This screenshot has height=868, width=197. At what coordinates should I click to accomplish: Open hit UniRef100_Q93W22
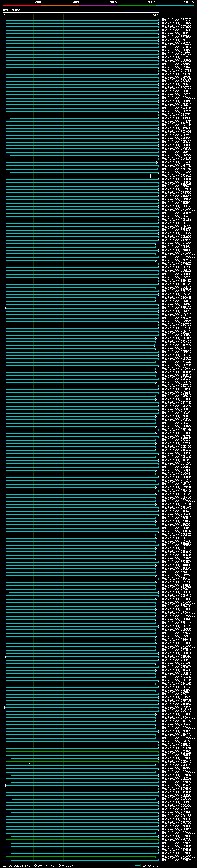pyautogui.click(x=177, y=23)
